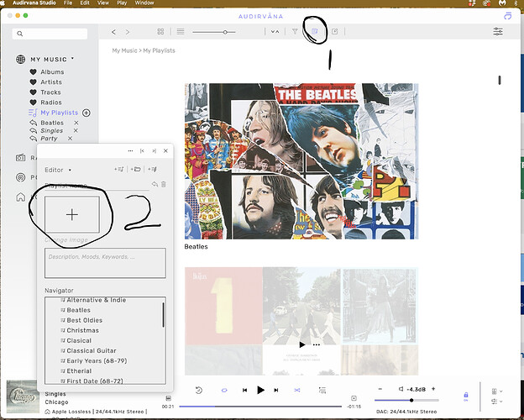Increase volume with the plus button
This screenshot has height=420, width=524.
(x=433, y=389)
